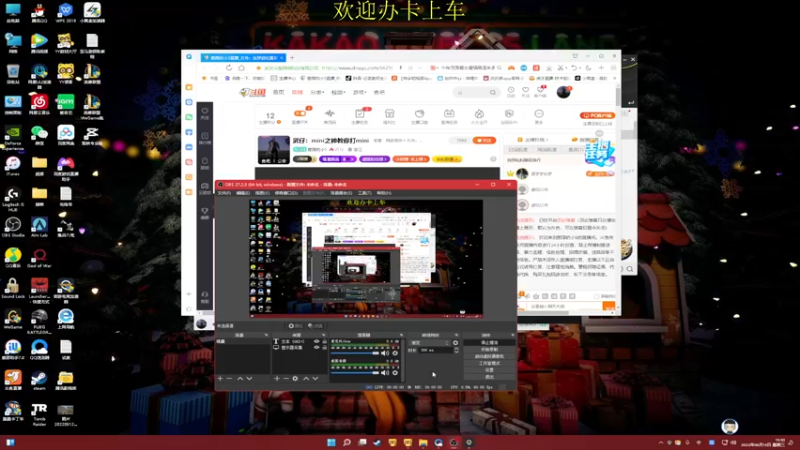
Task: Open the OBS 停靠窗口 menu
Action: coord(286,193)
